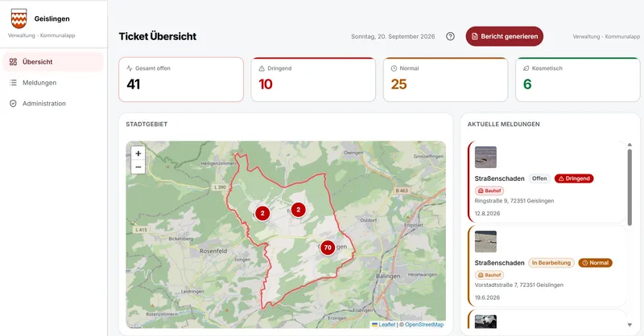Screen dimensions: 644x336
Task: Click the Balingen label on the map
Action: (x=388, y=276)
